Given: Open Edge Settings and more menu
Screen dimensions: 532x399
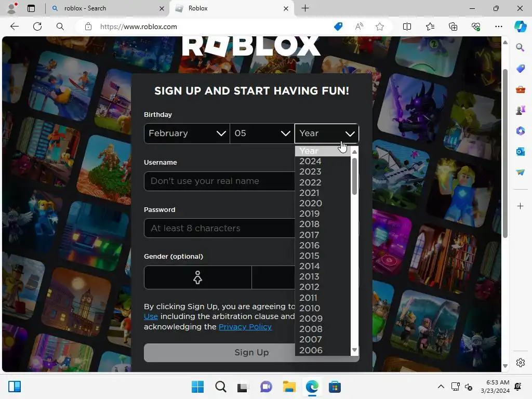Looking at the screenshot, I should click(x=498, y=26).
